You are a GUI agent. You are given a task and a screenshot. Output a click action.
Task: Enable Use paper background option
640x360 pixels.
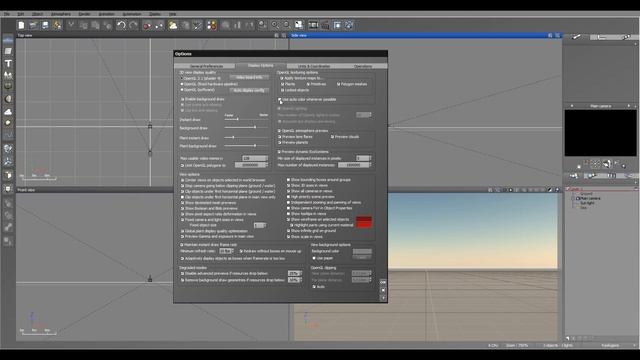click(314, 258)
